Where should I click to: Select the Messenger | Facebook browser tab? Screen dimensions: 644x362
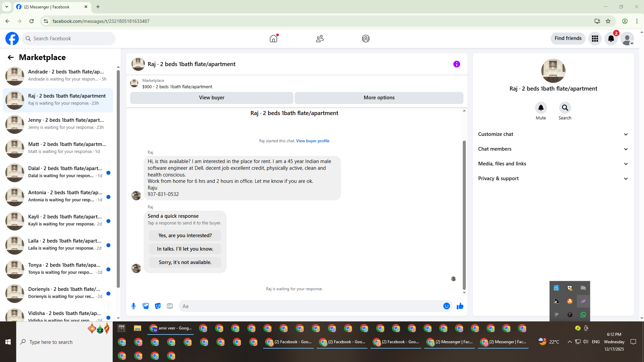pos(52,7)
